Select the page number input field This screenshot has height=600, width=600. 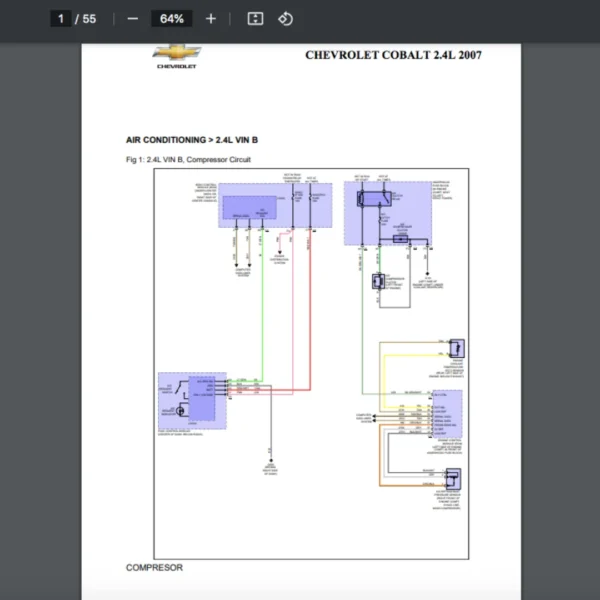coord(61,19)
